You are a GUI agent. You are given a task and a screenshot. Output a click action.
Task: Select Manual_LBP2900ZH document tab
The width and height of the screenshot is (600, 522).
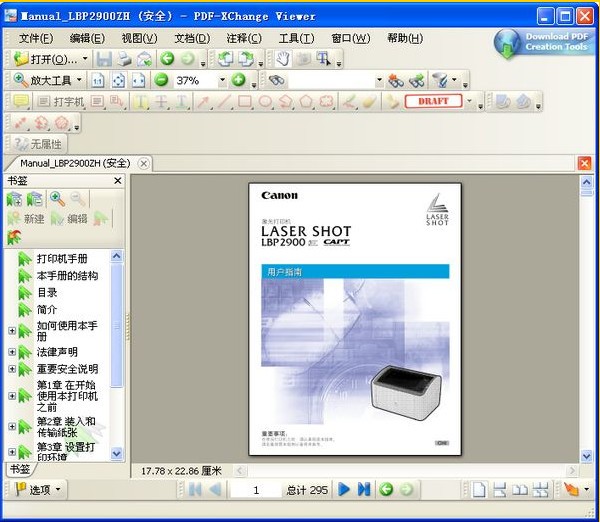(75, 163)
